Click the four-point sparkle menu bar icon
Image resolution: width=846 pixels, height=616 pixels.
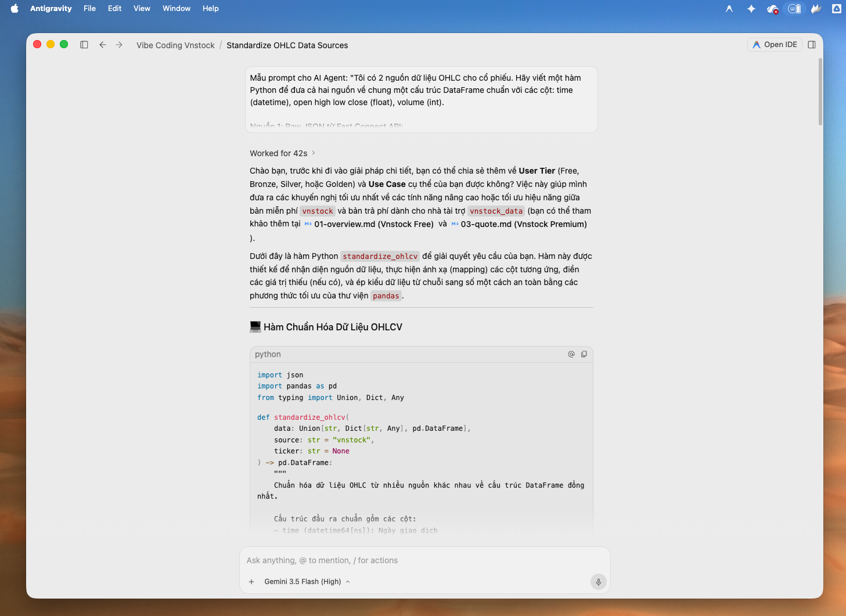click(x=751, y=9)
